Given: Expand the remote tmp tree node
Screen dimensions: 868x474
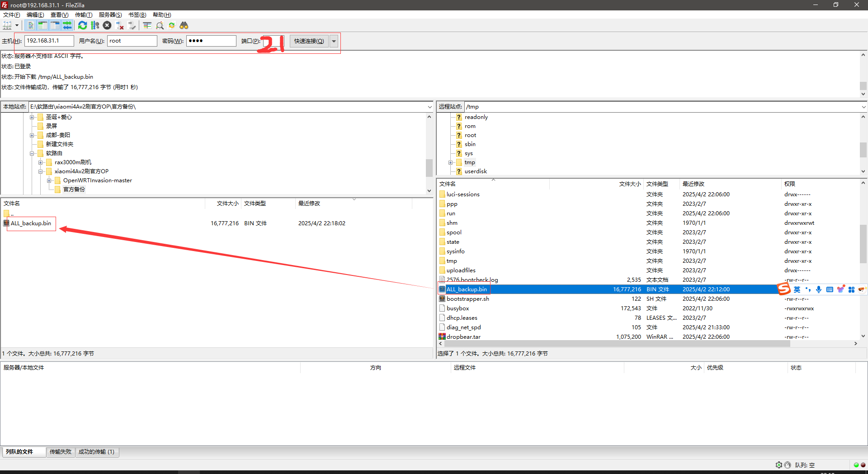Looking at the screenshot, I should point(450,162).
